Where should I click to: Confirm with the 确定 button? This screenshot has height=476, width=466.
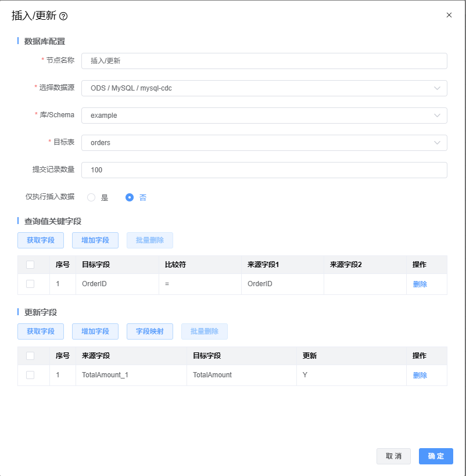436,456
